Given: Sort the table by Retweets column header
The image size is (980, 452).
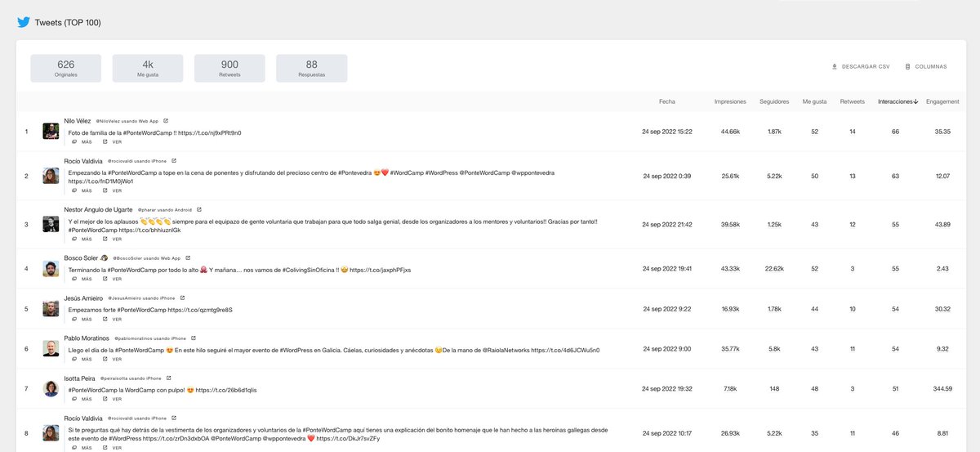Looking at the screenshot, I should (853, 101).
